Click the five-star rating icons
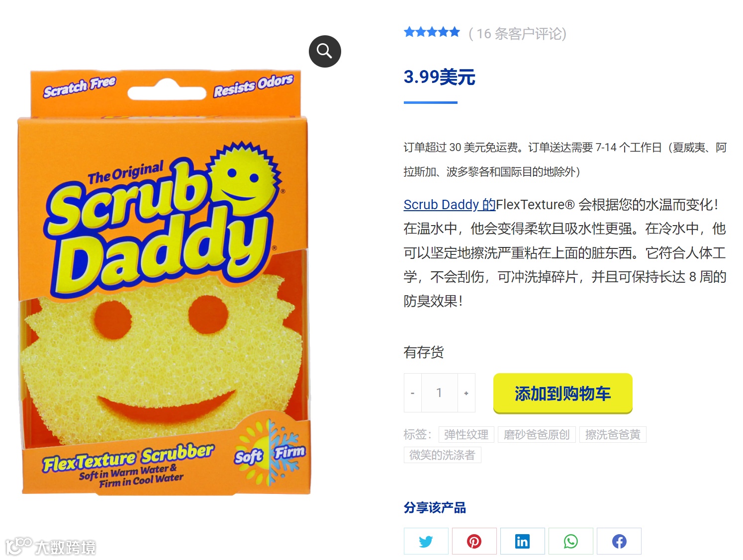Image resolution: width=743 pixels, height=560 pixels. (x=432, y=32)
